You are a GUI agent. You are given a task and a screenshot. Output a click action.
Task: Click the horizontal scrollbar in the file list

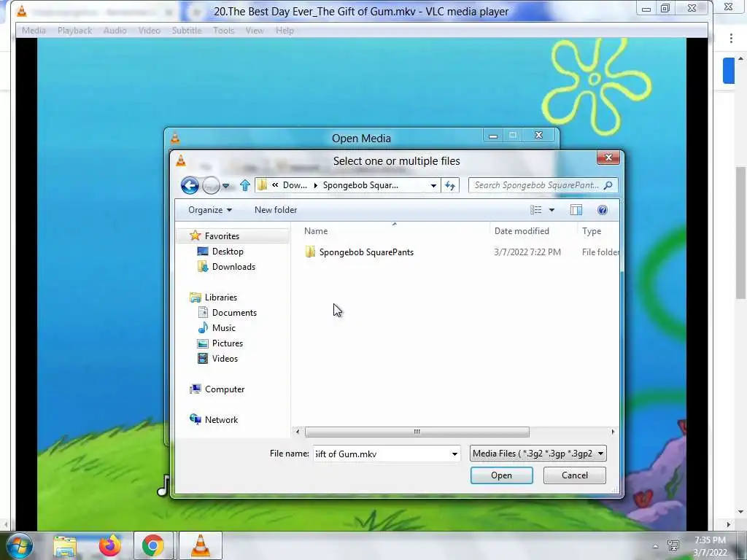point(417,432)
